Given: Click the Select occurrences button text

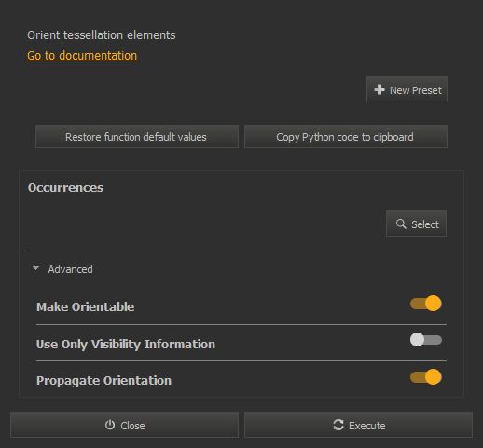Looking at the screenshot, I should 425,224.
